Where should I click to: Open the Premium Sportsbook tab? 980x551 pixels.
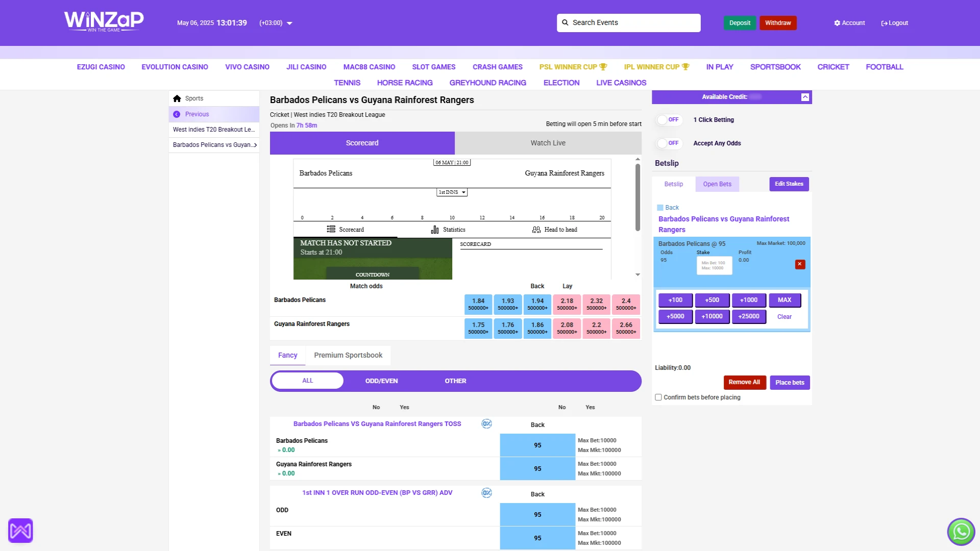point(348,355)
